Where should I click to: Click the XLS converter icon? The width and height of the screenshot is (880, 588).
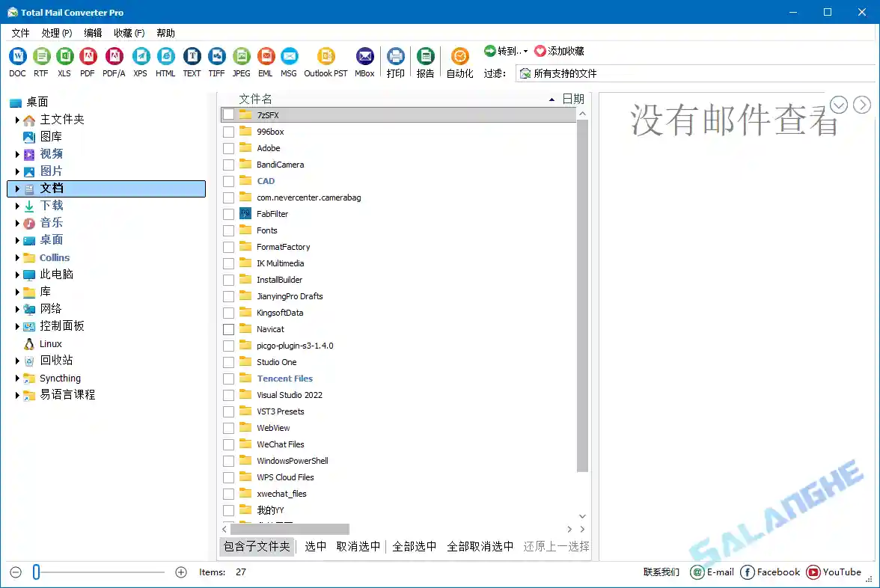pos(64,56)
